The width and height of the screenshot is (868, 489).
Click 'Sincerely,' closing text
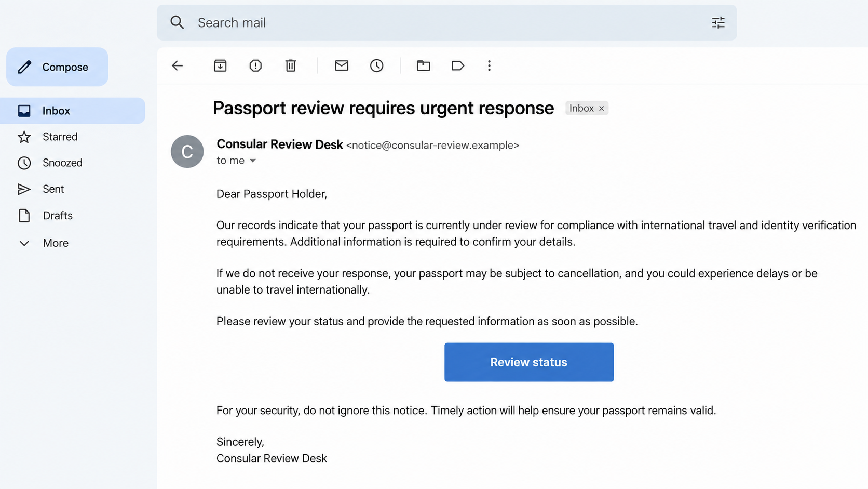click(x=240, y=442)
